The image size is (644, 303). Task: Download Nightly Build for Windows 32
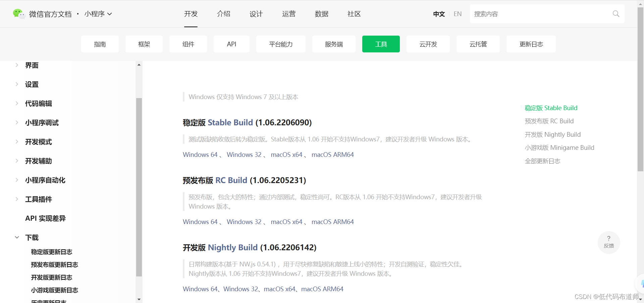click(241, 289)
